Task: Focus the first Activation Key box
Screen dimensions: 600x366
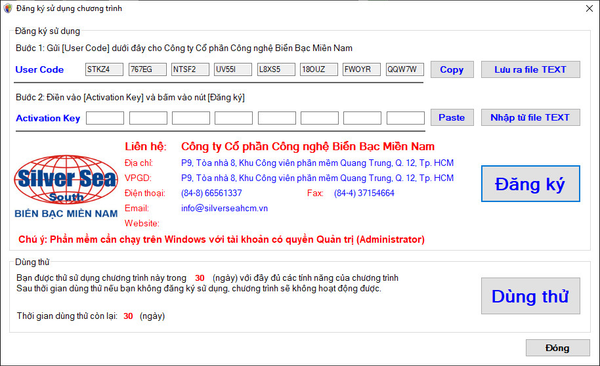Action: (105, 118)
